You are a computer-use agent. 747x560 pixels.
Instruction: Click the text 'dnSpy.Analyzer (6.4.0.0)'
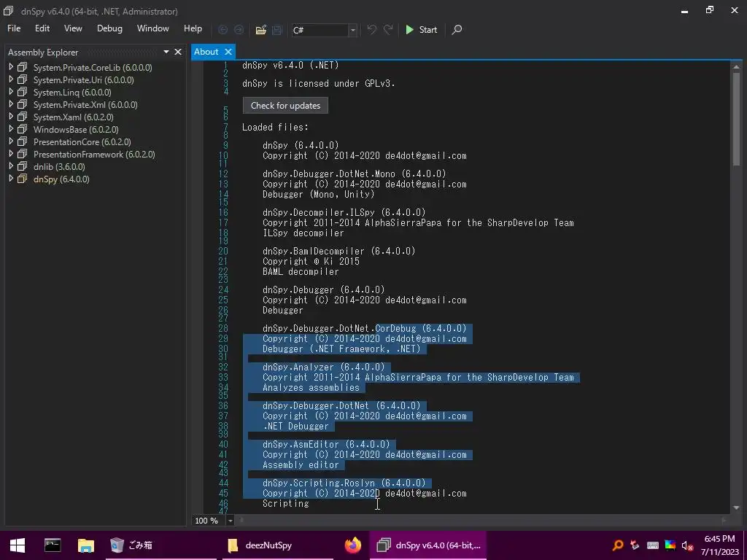click(323, 367)
